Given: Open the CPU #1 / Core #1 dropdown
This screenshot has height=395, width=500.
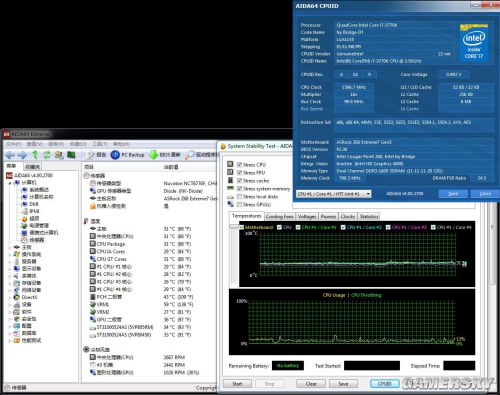Looking at the screenshot, I should 334,194.
